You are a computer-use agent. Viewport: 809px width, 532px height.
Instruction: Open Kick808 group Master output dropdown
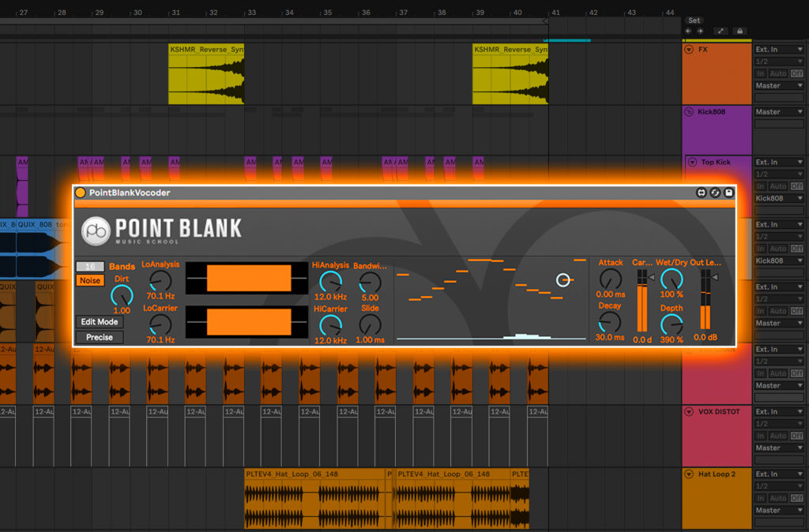pyautogui.click(x=779, y=112)
